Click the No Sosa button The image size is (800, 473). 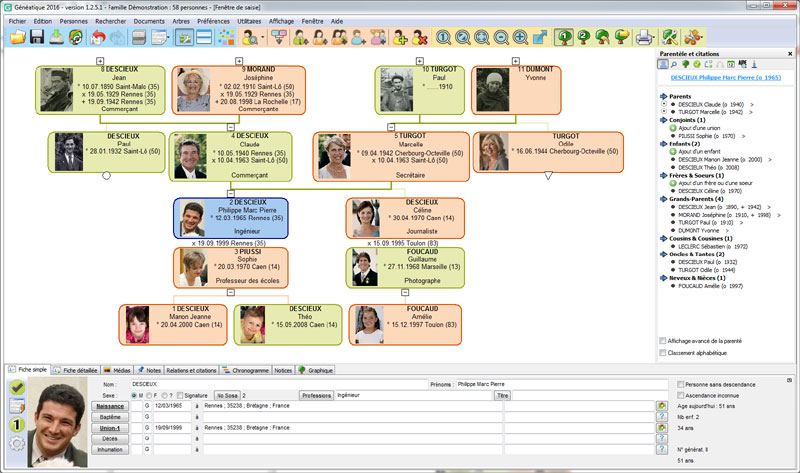tap(227, 395)
